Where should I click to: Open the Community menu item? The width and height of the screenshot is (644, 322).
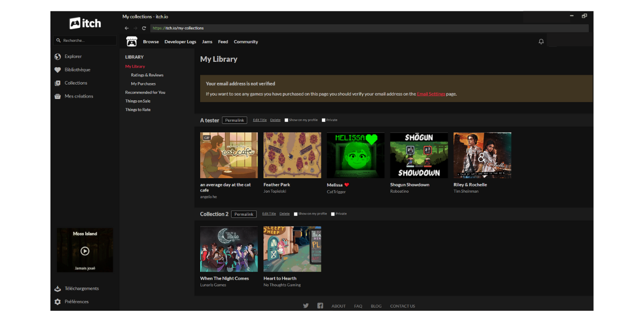pos(246,42)
